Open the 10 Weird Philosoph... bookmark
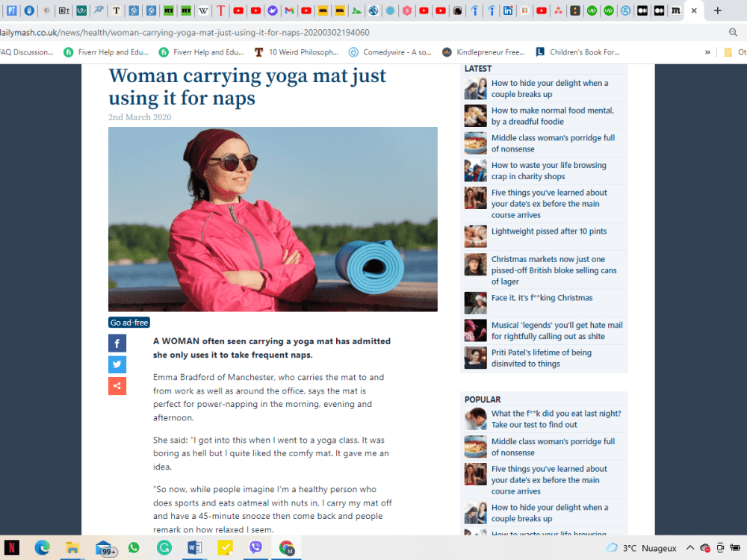Screen dimensions: 747x560 point(297,52)
